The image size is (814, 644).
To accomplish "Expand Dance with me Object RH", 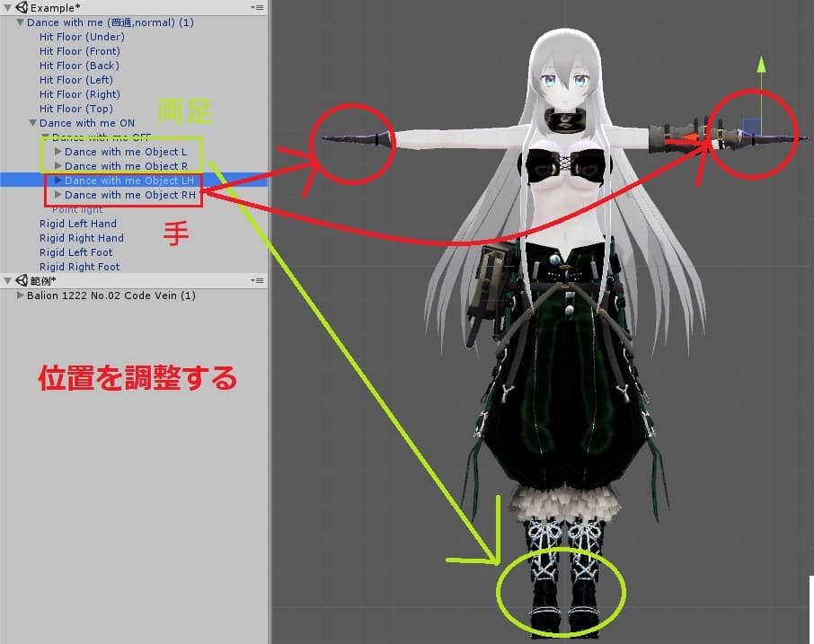I will point(58,195).
